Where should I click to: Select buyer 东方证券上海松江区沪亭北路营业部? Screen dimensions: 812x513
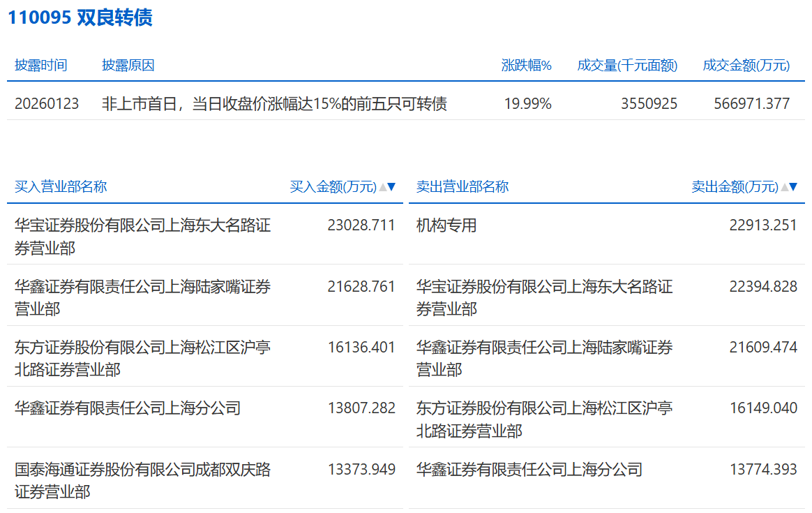[x=142, y=359]
